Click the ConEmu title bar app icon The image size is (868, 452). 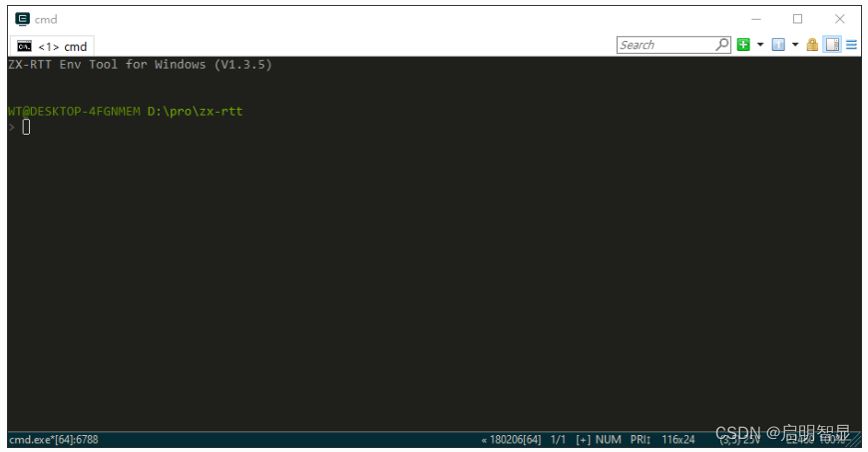pyautogui.click(x=22, y=19)
